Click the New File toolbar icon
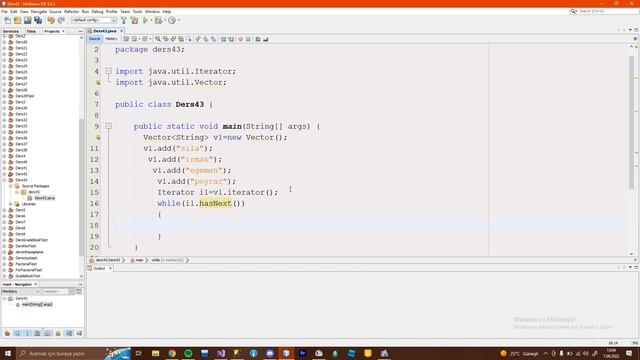The image size is (640, 360). click(x=7, y=20)
